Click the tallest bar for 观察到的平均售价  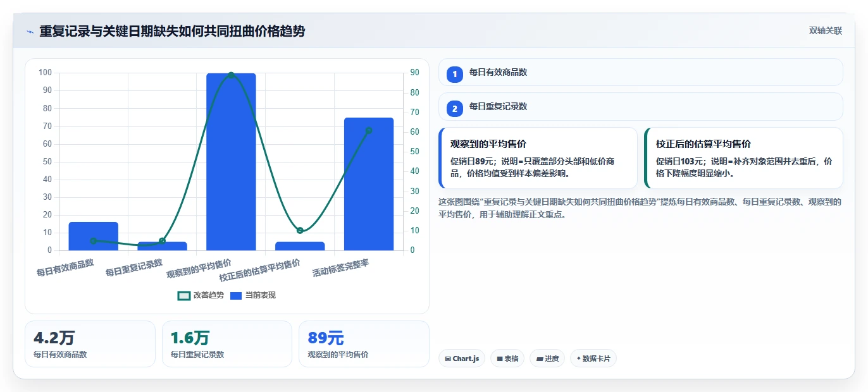pos(231,162)
